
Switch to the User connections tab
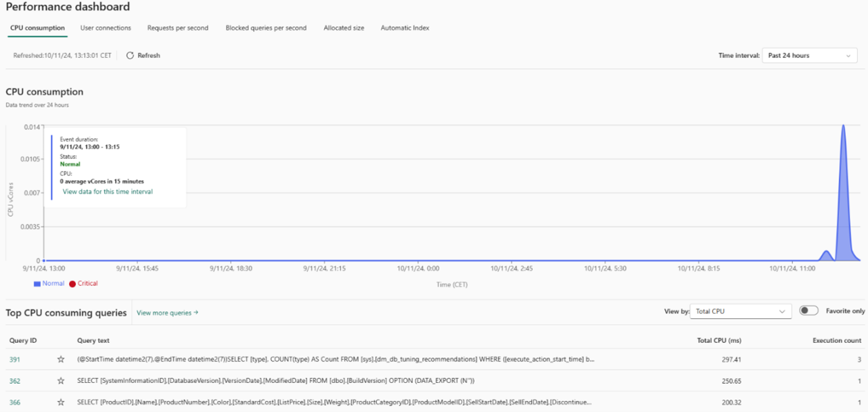105,28
